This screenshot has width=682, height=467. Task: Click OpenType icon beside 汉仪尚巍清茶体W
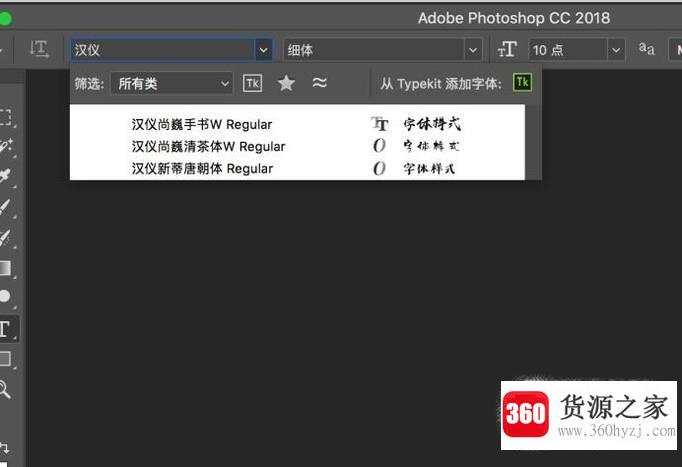pyautogui.click(x=379, y=146)
